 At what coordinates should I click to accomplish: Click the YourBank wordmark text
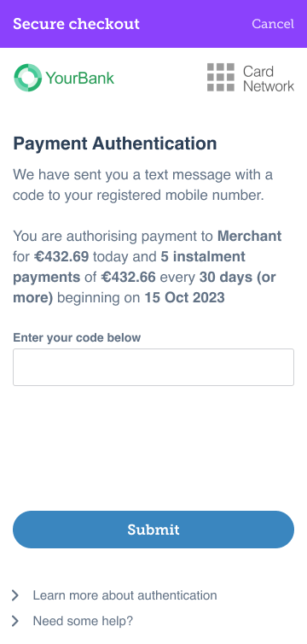click(x=79, y=78)
